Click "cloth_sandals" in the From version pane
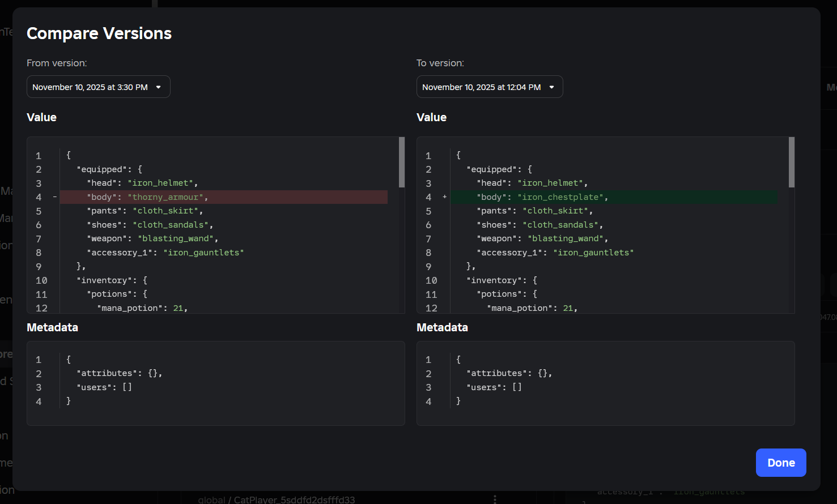The height and width of the screenshot is (504, 837). [171, 225]
